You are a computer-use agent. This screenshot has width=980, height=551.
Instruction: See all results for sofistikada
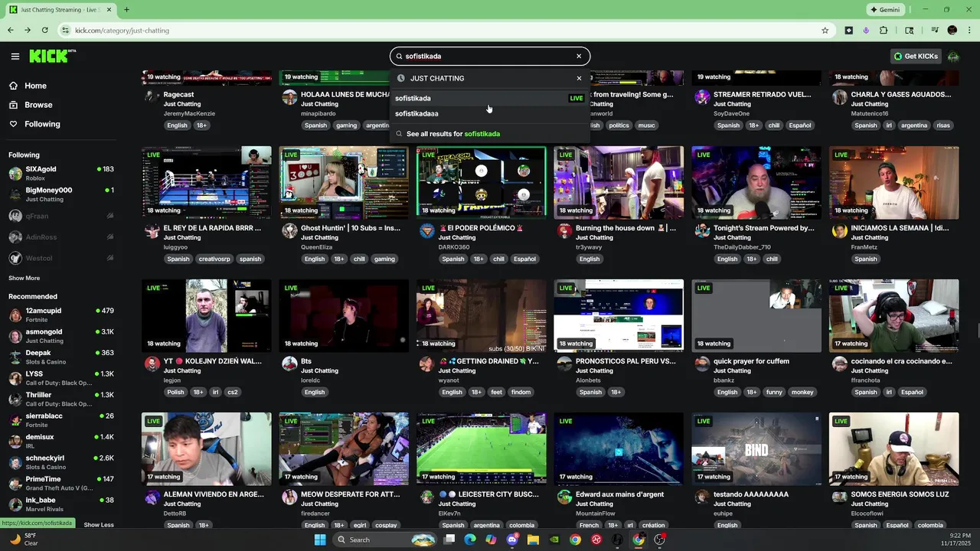pos(490,134)
